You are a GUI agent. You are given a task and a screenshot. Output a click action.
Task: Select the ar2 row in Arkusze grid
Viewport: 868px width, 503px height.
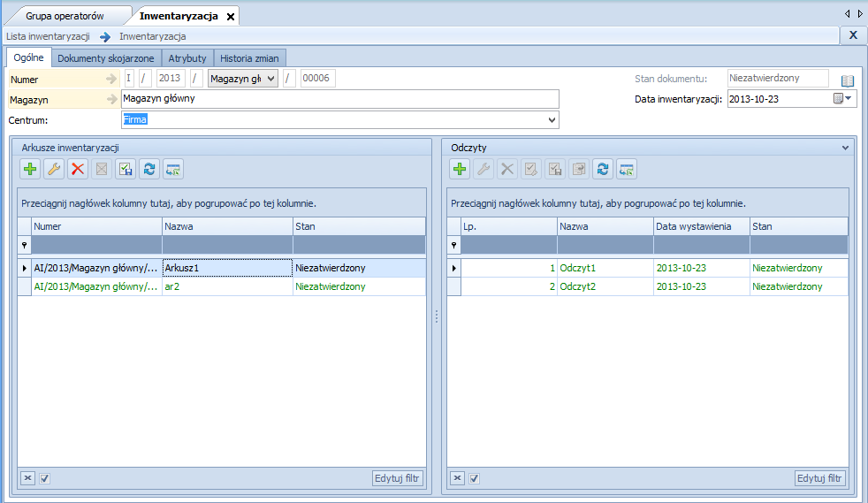click(222, 286)
